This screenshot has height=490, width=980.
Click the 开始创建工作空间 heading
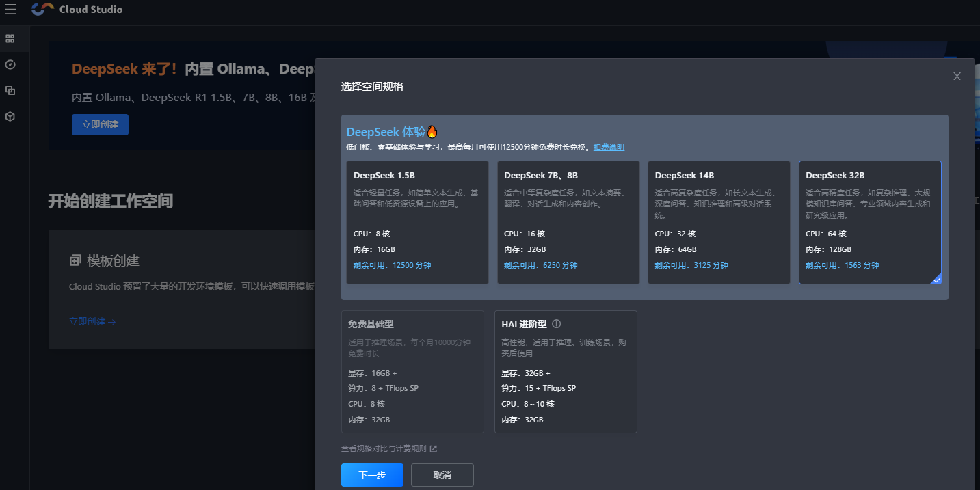[110, 201]
